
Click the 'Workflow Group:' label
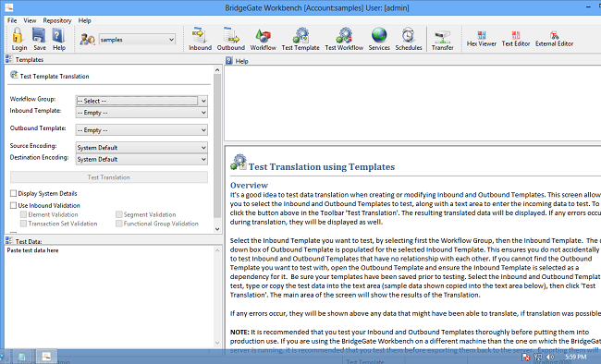pos(32,99)
